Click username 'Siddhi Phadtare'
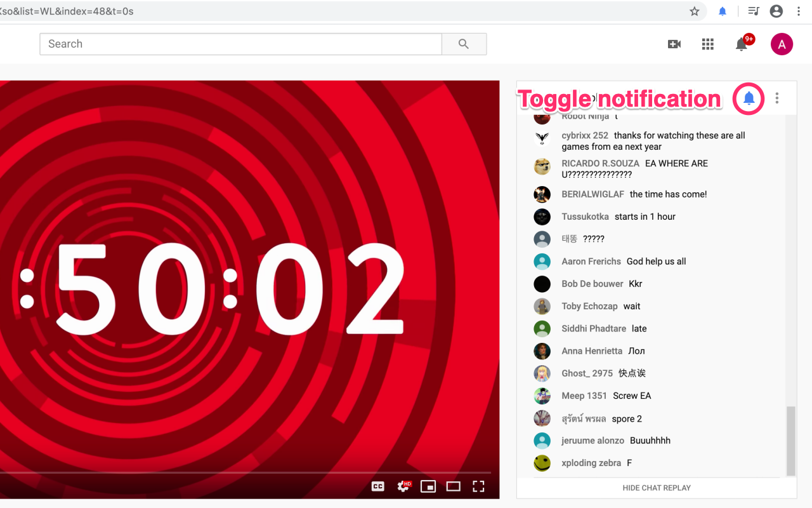 pos(594,328)
